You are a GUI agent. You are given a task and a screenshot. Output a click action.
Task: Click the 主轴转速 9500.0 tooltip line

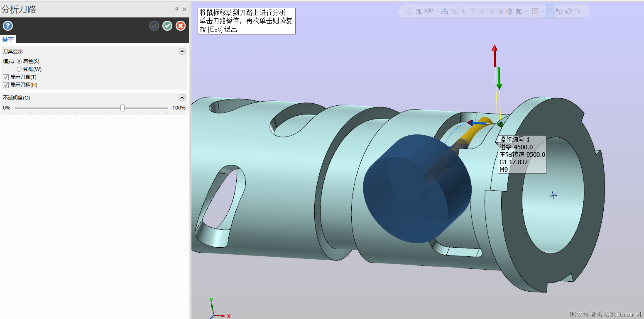tap(522, 155)
